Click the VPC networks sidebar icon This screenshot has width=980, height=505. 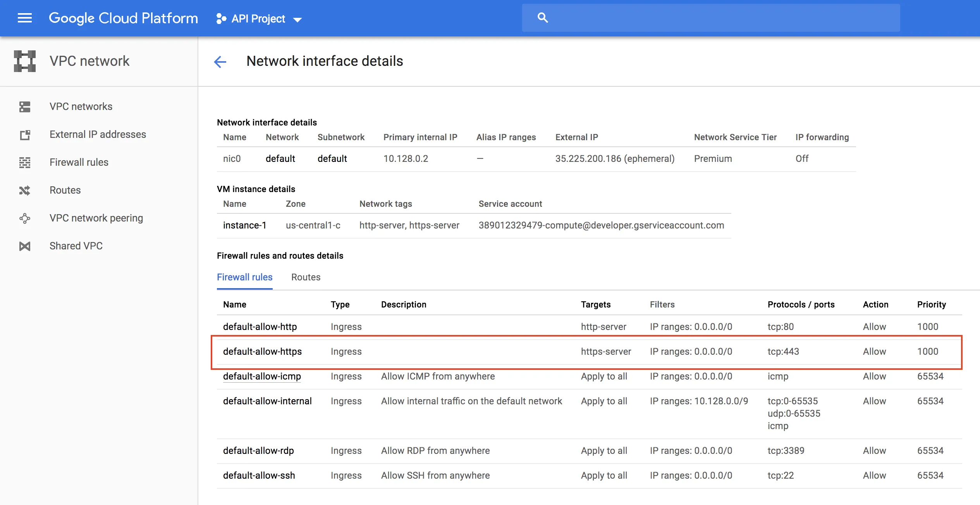(25, 107)
